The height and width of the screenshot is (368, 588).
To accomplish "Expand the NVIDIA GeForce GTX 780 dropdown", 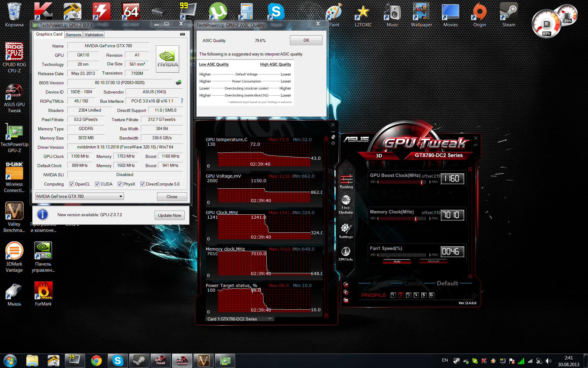I will tap(121, 196).
